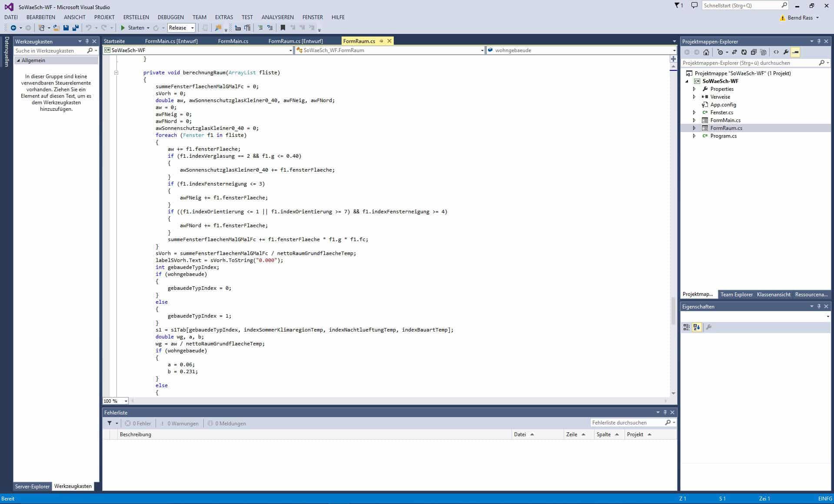Click the Undo arrow icon
The height and width of the screenshot is (504, 834).
point(89,28)
